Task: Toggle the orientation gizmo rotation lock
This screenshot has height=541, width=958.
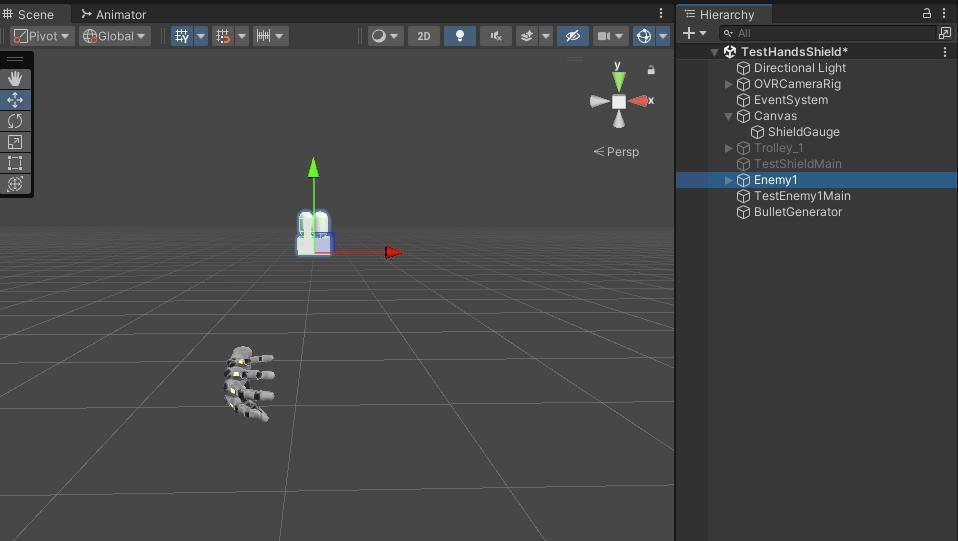Action: tap(651, 70)
